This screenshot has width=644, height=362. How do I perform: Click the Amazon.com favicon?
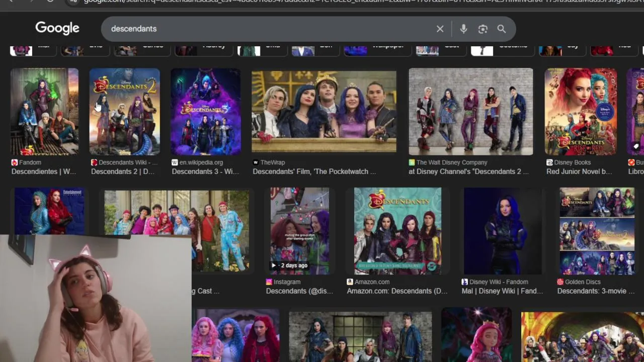tap(350, 282)
